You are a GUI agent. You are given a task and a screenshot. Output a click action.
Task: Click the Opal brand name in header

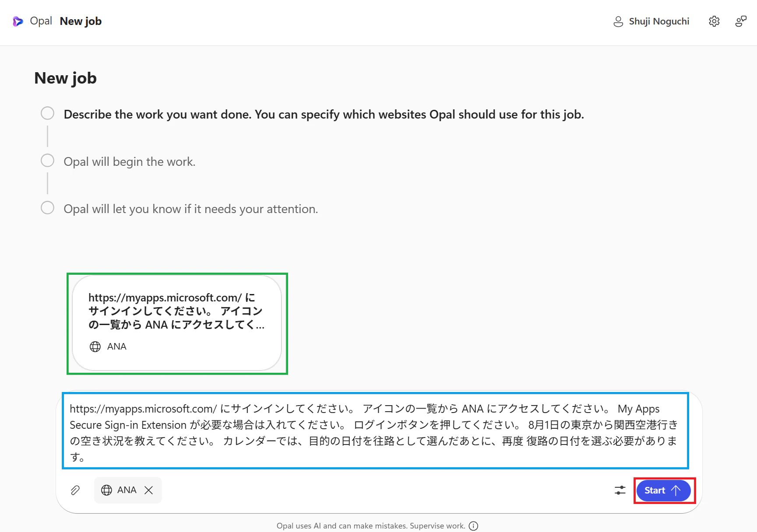point(41,21)
